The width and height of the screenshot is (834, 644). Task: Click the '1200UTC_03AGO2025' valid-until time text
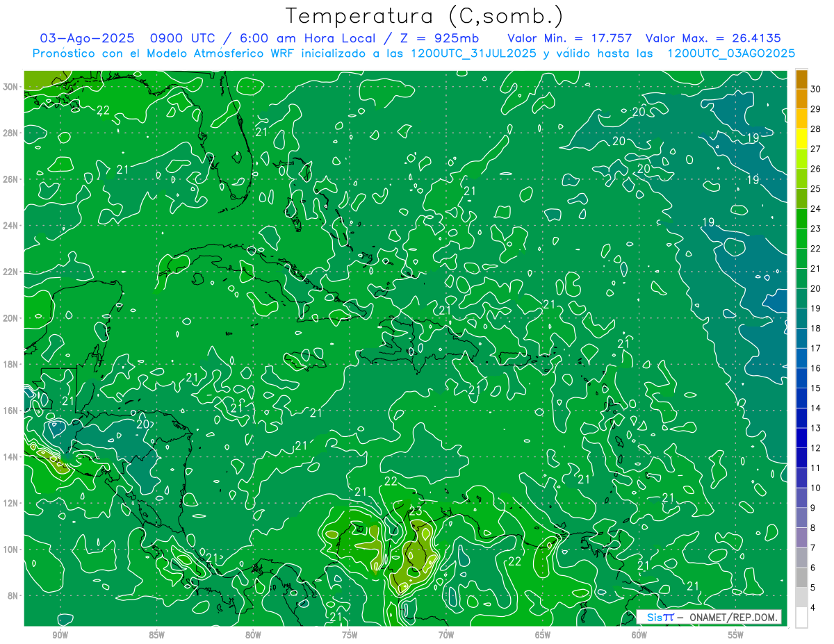point(730,53)
